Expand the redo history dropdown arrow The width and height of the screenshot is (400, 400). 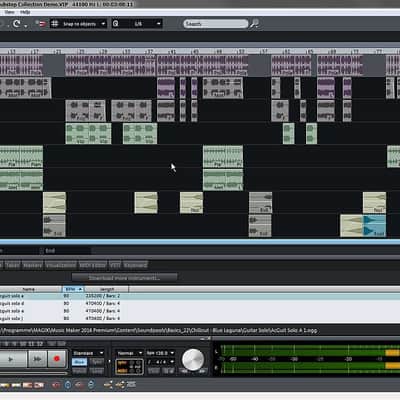pyautogui.click(x=26, y=26)
